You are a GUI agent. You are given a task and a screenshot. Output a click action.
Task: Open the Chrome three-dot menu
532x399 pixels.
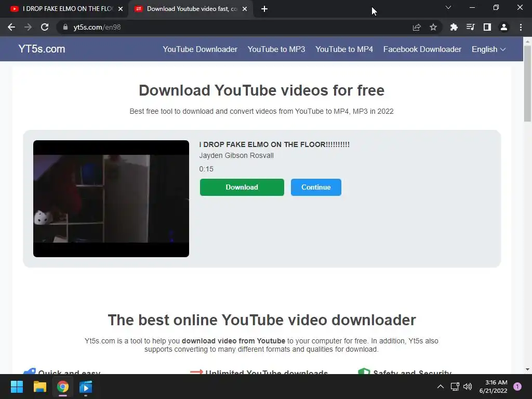pyautogui.click(x=521, y=27)
